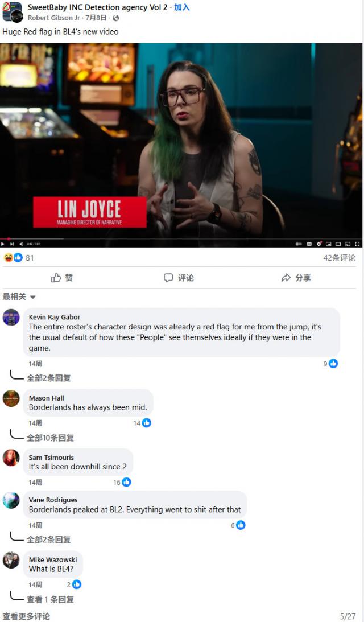Toggle subtitles CC button in player
Viewport: 364px width, 622px height.
pos(309,244)
